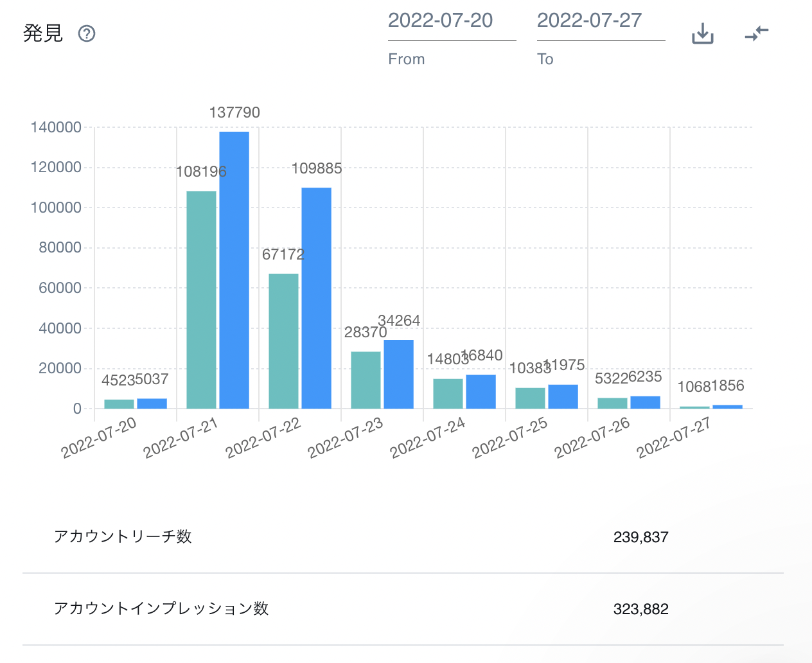The image size is (812, 663).
Task: Click the teal 4523 bar on 2022-07-20
Action: [x=119, y=404]
